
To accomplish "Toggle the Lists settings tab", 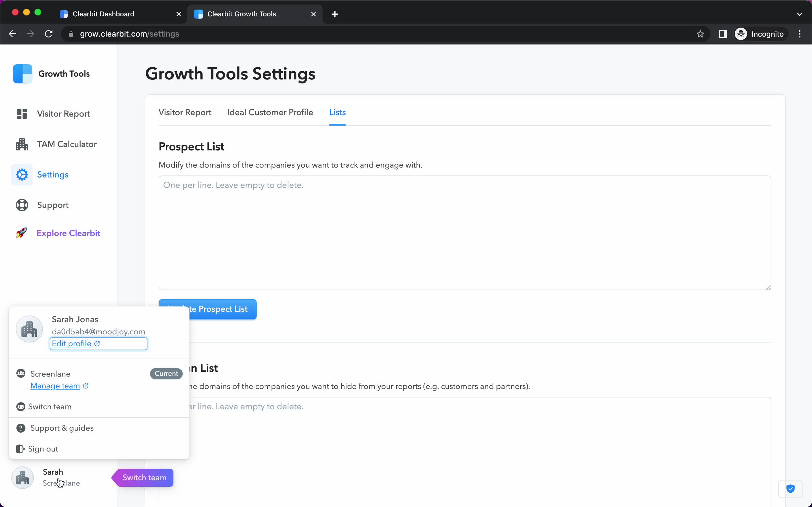I will (337, 112).
